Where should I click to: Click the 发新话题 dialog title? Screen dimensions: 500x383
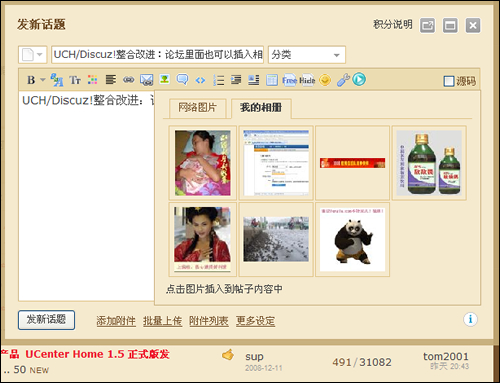click(41, 25)
